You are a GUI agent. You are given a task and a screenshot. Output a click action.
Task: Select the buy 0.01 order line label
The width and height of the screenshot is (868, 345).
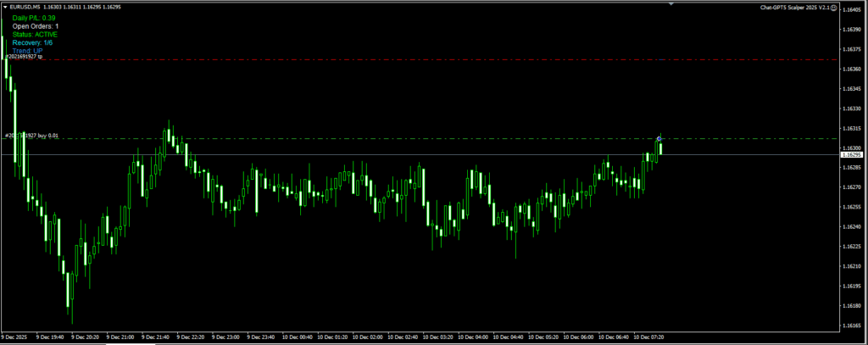tap(32, 135)
